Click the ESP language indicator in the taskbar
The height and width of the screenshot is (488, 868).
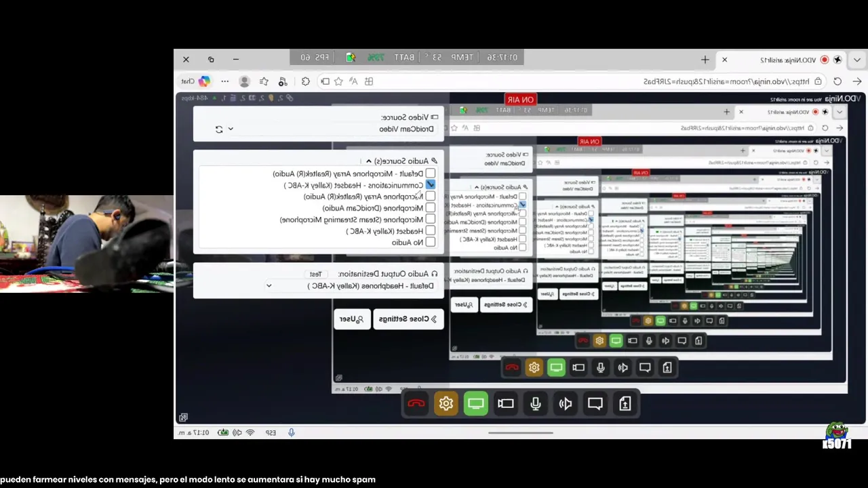(271, 432)
